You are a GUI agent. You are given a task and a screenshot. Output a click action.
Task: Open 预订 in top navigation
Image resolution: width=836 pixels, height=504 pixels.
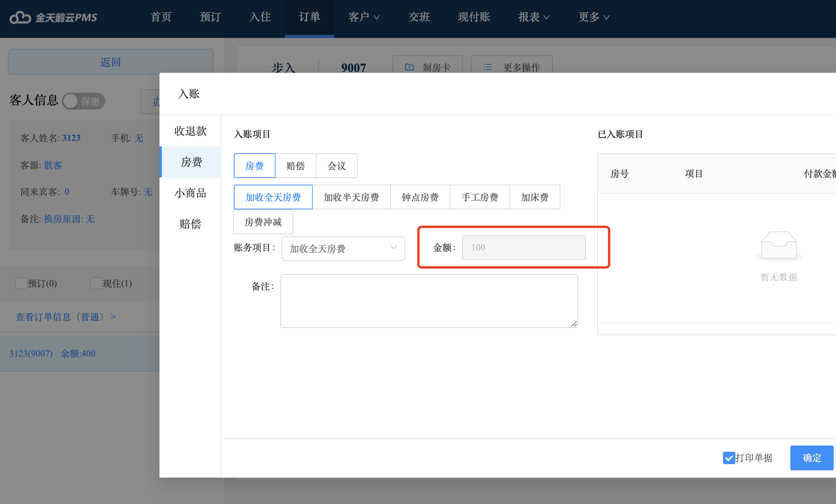coord(211,17)
